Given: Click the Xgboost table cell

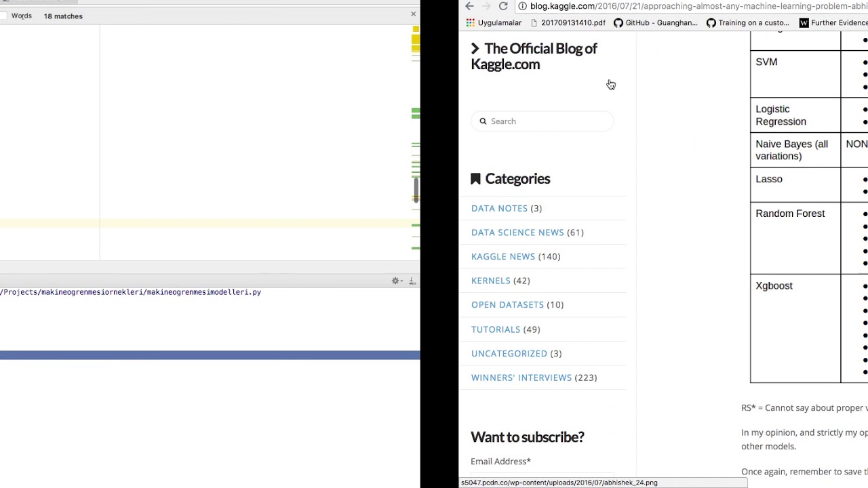Looking at the screenshot, I should [x=795, y=329].
